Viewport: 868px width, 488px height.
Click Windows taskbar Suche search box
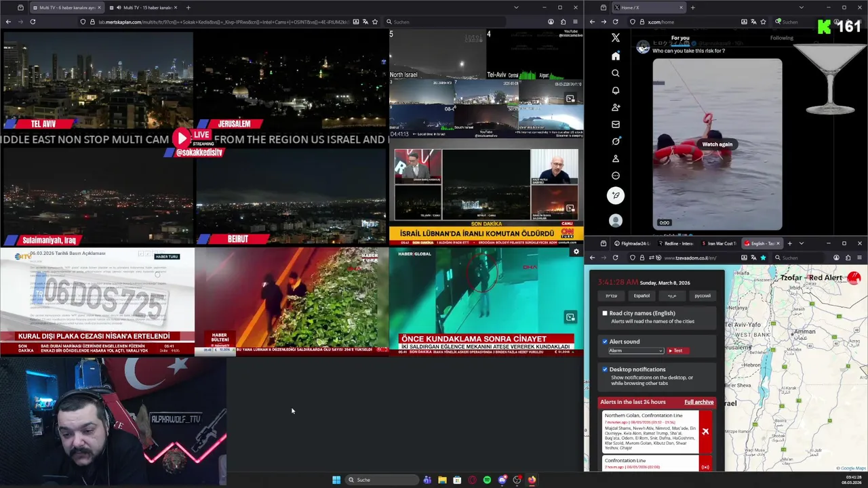(382, 480)
